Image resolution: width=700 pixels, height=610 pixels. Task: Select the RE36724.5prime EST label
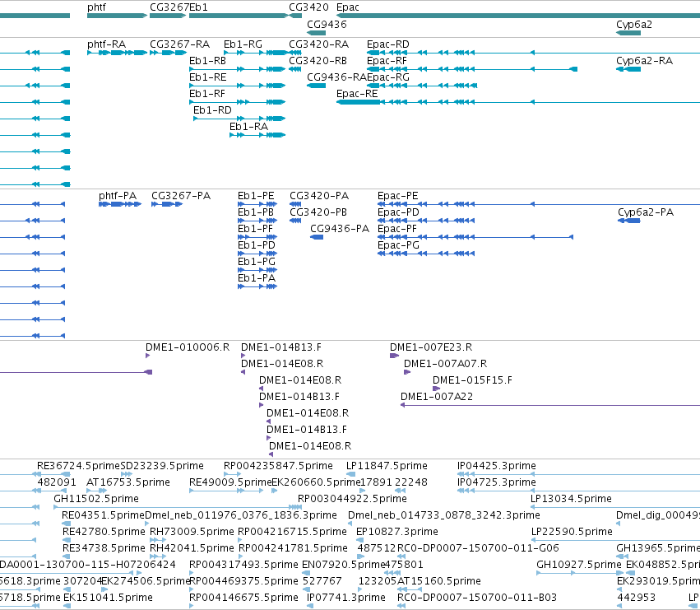click(x=79, y=466)
